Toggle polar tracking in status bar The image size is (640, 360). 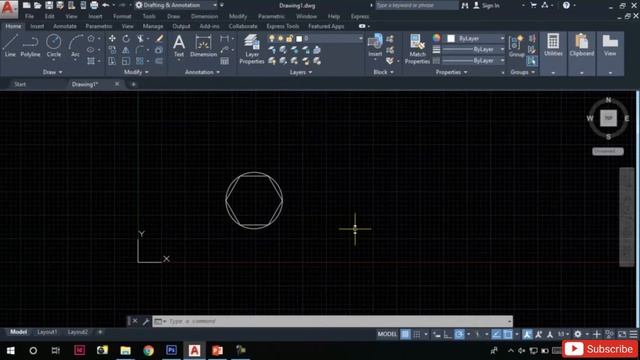coord(459,334)
